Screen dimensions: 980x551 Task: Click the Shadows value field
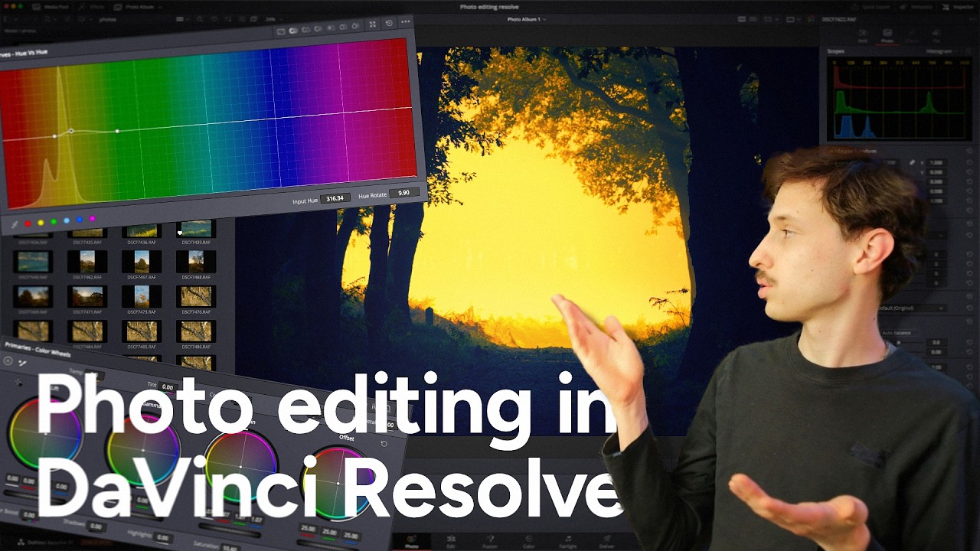[96, 527]
